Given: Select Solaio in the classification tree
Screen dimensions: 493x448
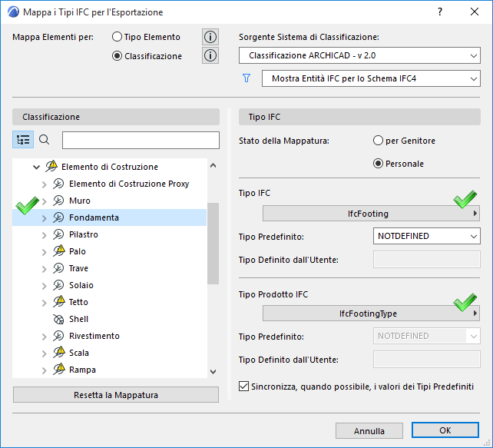Looking at the screenshot, I should (81, 285).
